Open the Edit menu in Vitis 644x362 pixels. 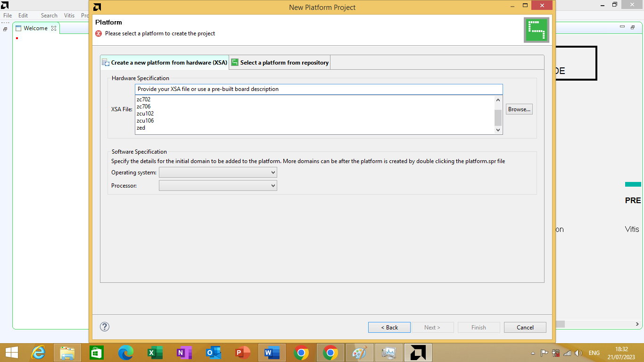coord(23,16)
